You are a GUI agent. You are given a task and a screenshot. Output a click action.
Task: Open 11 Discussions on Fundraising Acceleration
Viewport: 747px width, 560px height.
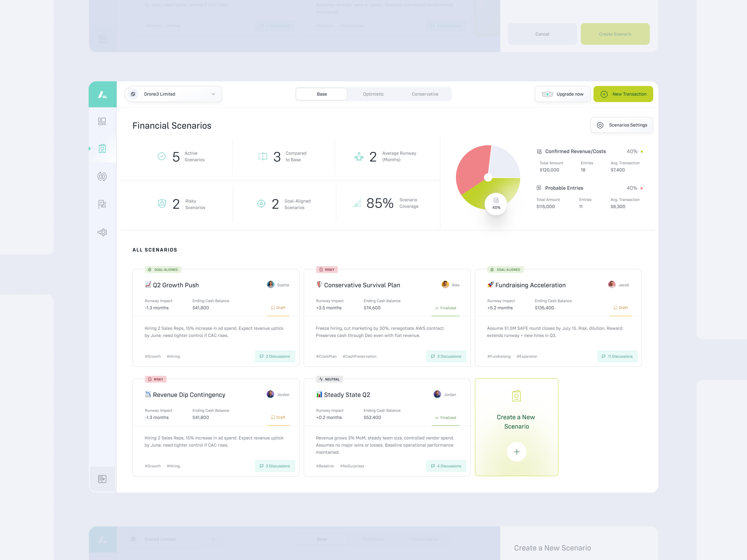coord(617,356)
